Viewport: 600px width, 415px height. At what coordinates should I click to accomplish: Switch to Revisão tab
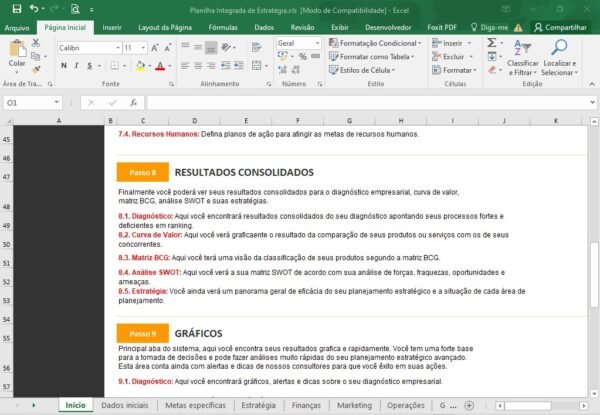302,28
